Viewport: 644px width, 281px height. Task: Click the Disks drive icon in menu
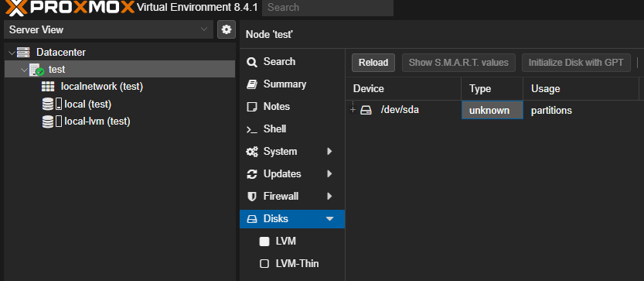(x=251, y=219)
